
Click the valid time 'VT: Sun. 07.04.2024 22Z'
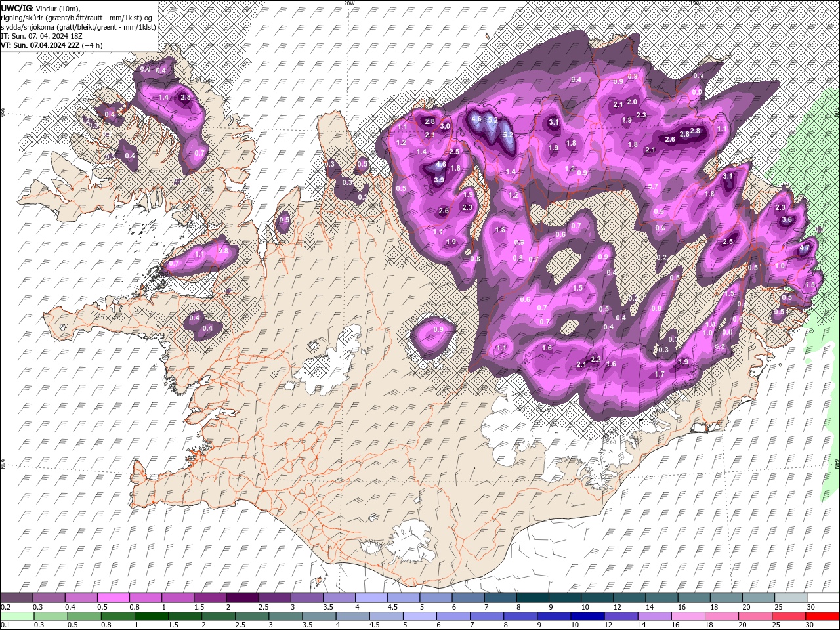[41, 45]
